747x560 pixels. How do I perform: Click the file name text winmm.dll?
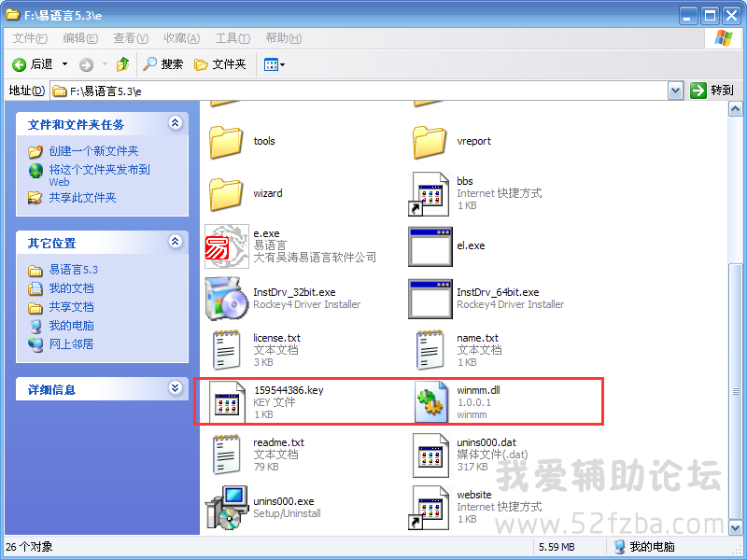coord(478,390)
